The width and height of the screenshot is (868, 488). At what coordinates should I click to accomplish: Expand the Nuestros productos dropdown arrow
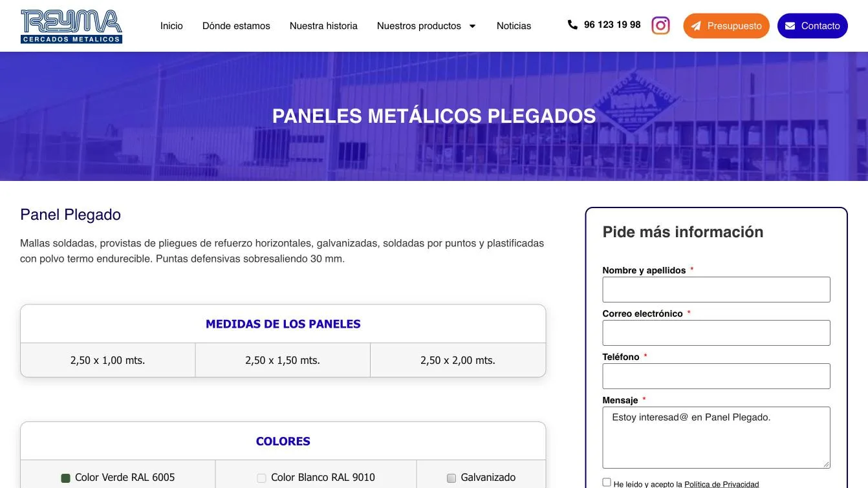click(472, 26)
